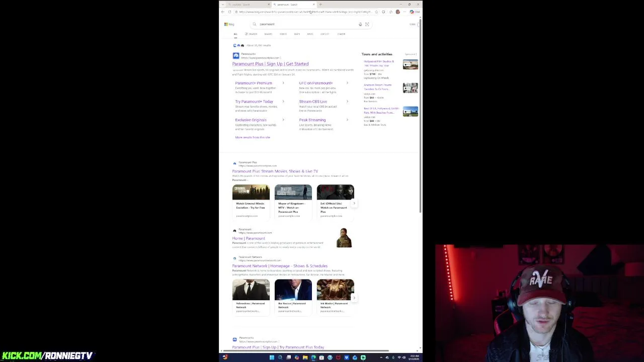Open the Bar Rescue thumbnail card
644x362 pixels.
[x=293, y=297]
